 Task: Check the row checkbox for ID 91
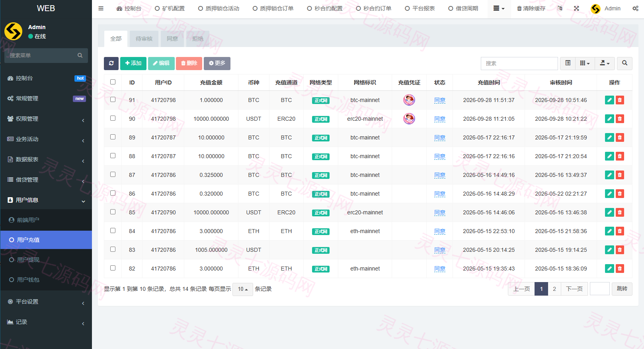point(113,100)
